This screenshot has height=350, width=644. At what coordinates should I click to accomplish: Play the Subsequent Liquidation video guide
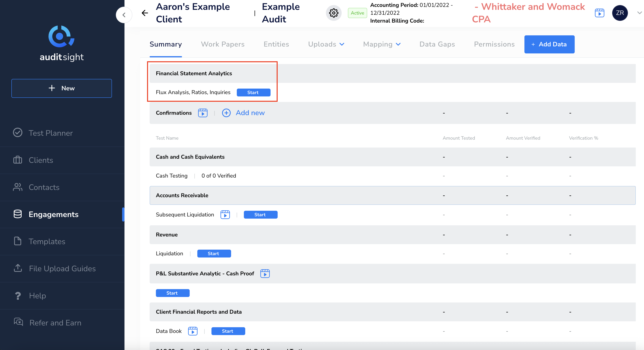click(225, 214)
